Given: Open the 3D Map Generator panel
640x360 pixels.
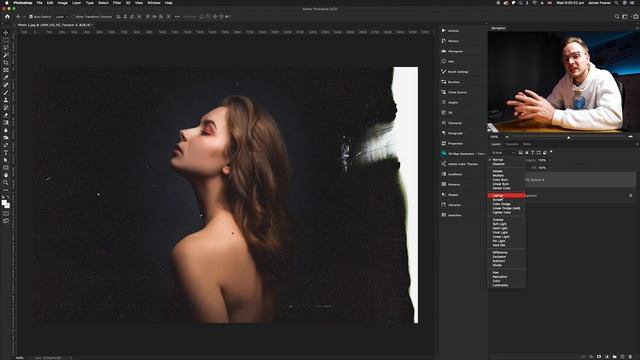Looking at the screenshot, I should (463, 153).
